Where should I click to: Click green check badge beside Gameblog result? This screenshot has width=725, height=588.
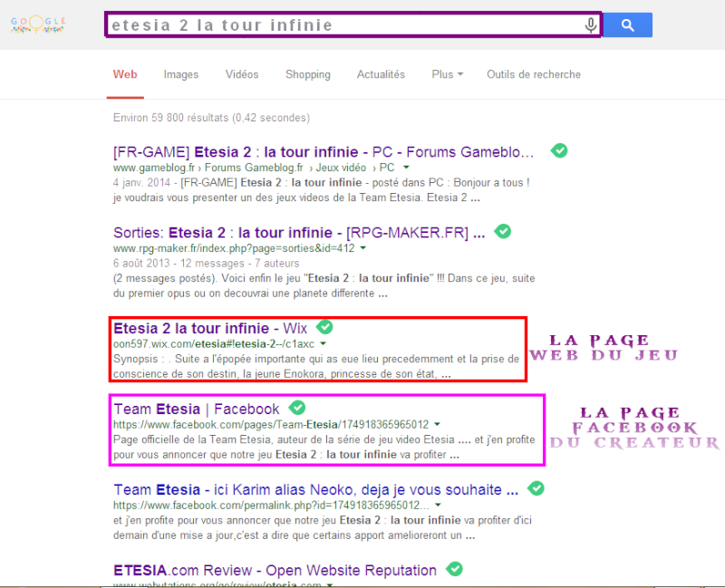559,150
